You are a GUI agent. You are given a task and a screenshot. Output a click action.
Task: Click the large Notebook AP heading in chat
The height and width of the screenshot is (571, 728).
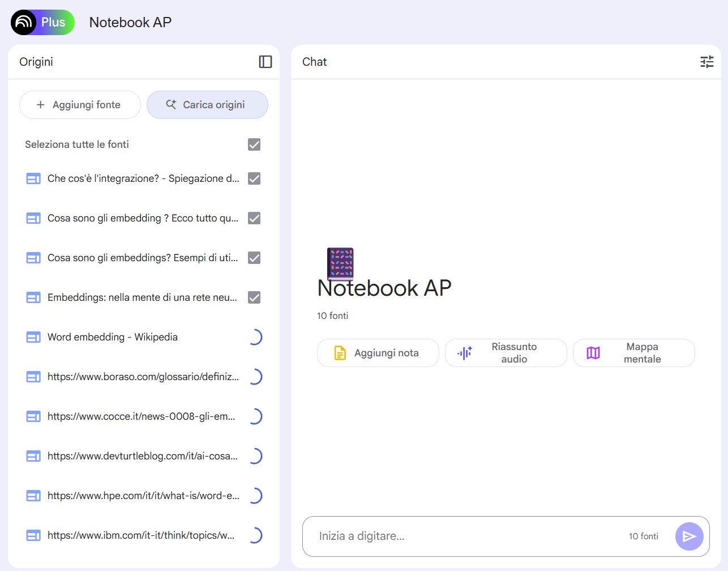(384, 288)
